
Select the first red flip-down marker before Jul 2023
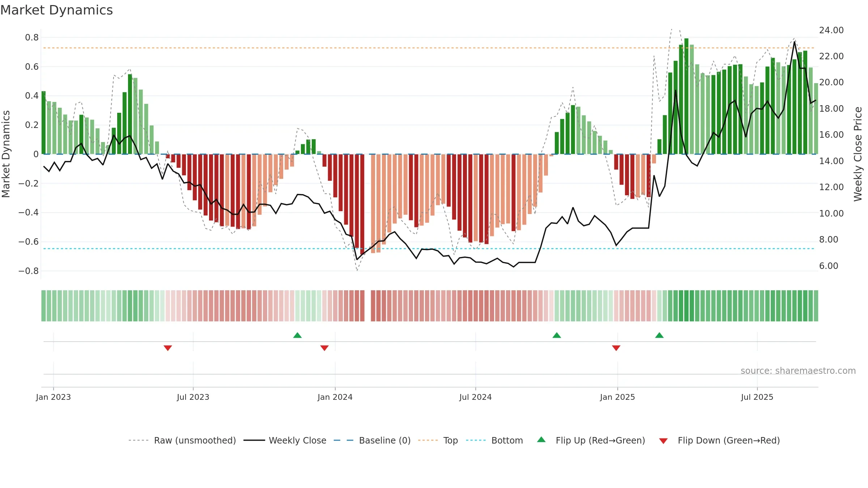[168, 348]
